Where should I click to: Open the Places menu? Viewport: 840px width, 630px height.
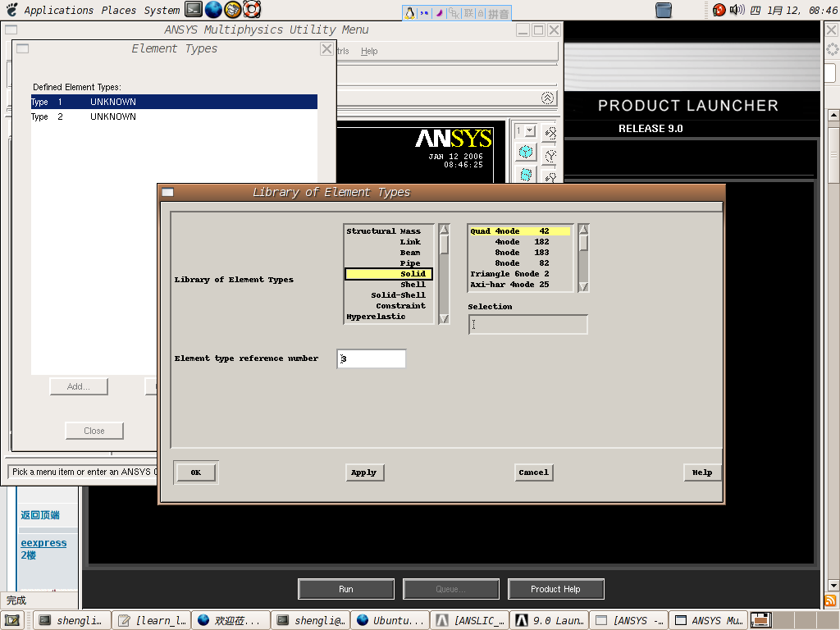pyautogui.click(x=118, y=10)
